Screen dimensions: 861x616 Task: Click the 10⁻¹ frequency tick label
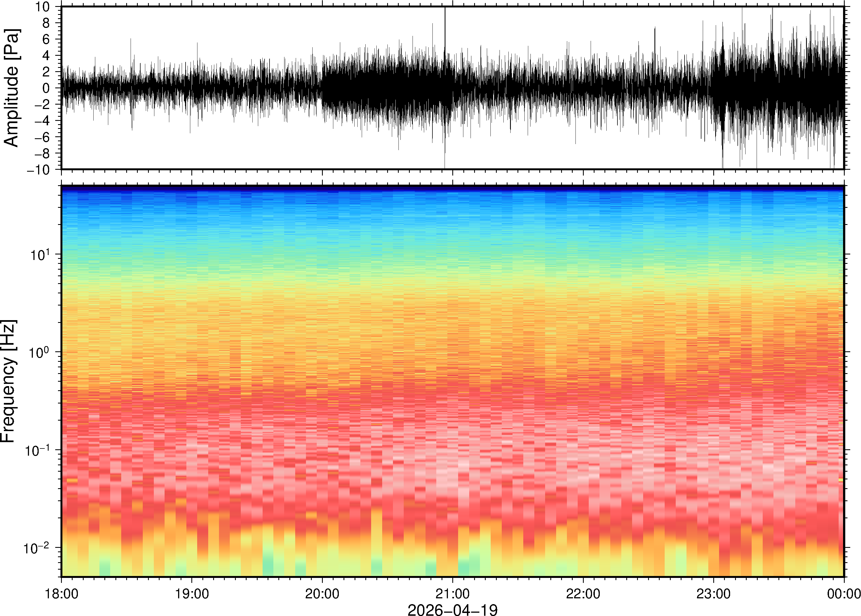[37, 450]
